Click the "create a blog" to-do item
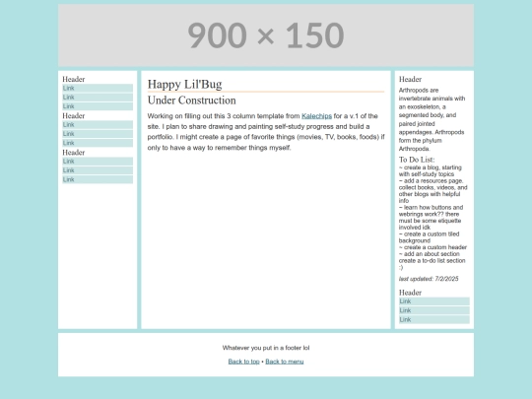This screenshot has width=532, height=399. (x=431, y=170)
